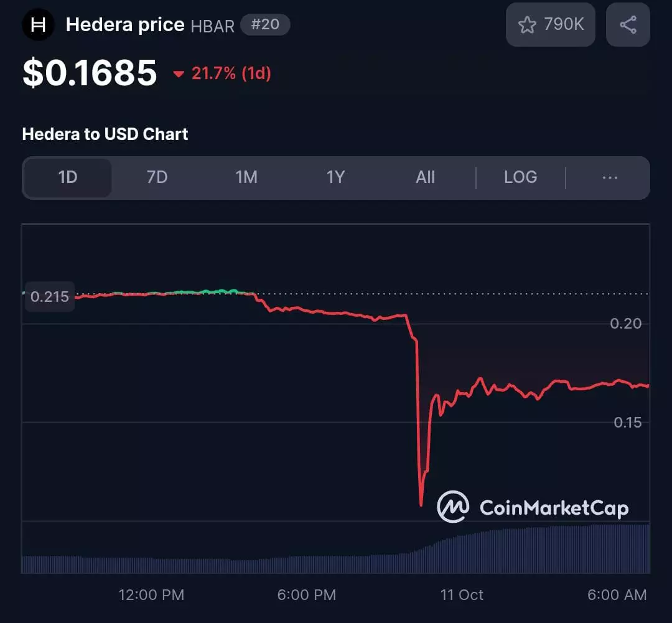The width and height of the screenshot is (672, 623).
Task: Click the #20 rank badge
Action: coord(264,25)
